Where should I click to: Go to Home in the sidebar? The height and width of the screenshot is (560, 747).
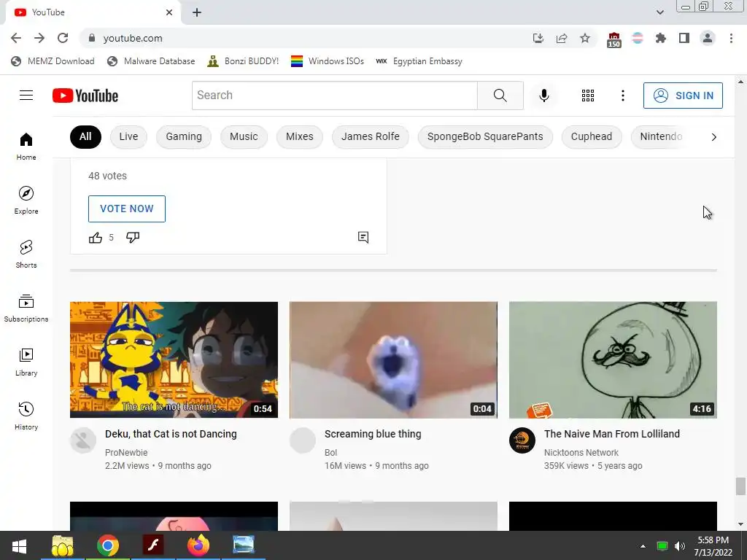coord(26,146)
